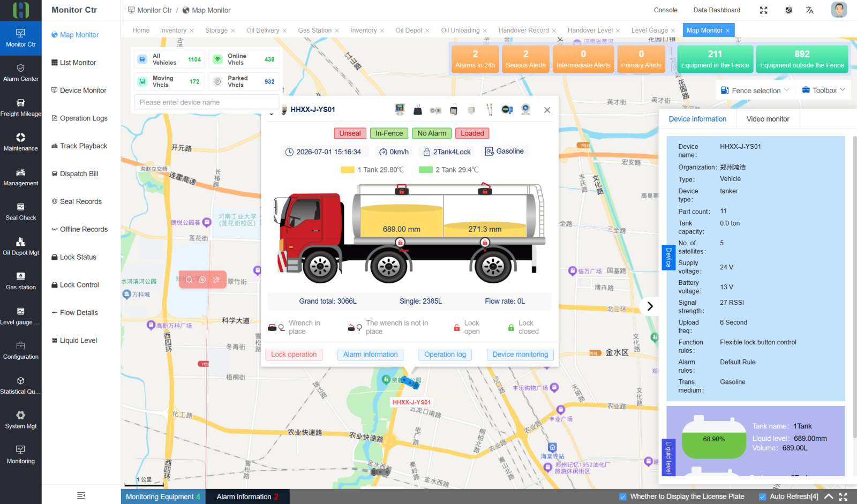This screenshot has width=857, height=504.
Task: Open Oil Depot Mgt module
Action: coord(20,247)
